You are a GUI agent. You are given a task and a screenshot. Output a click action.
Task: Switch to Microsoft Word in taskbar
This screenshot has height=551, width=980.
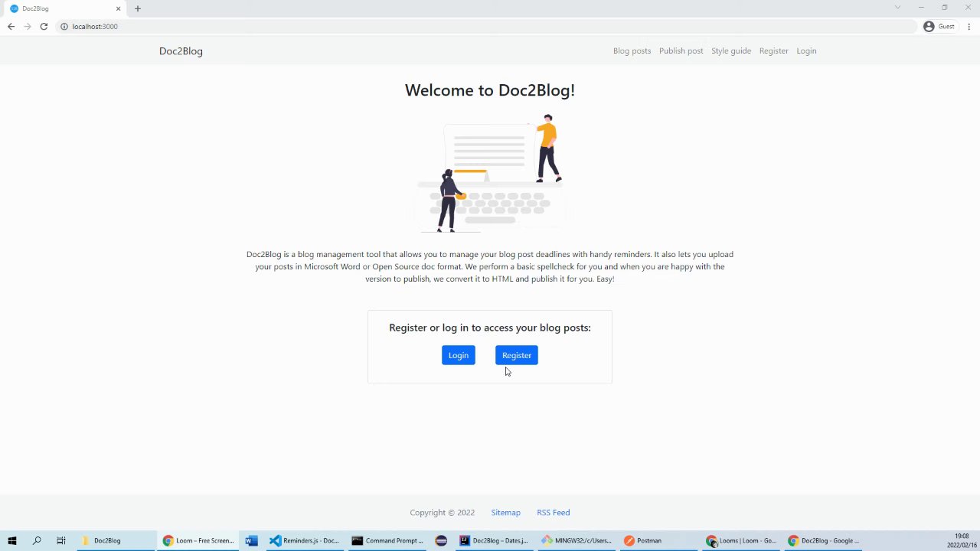pyautogui.click(x=251, y=540)
